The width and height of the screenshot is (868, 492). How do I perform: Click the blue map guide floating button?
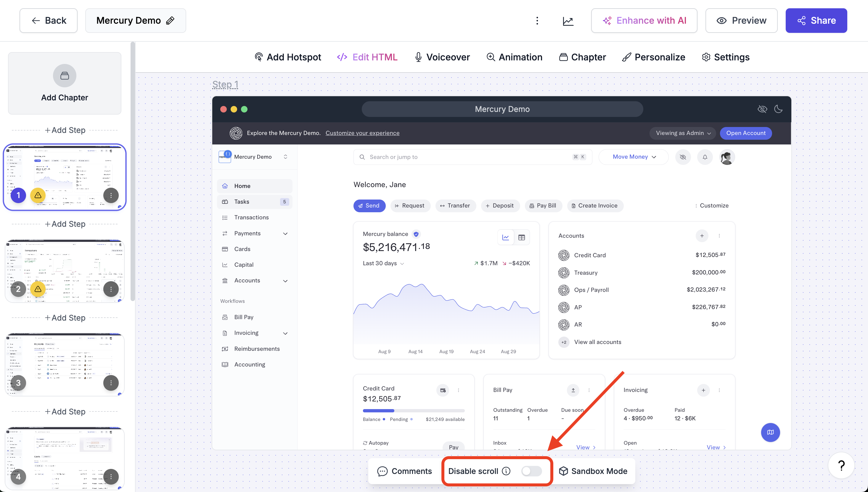[770, 432]
